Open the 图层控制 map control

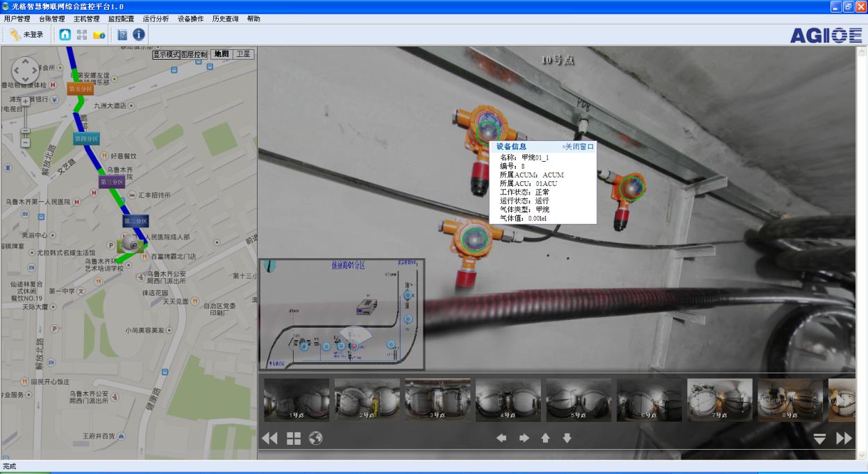pos(194,54)
